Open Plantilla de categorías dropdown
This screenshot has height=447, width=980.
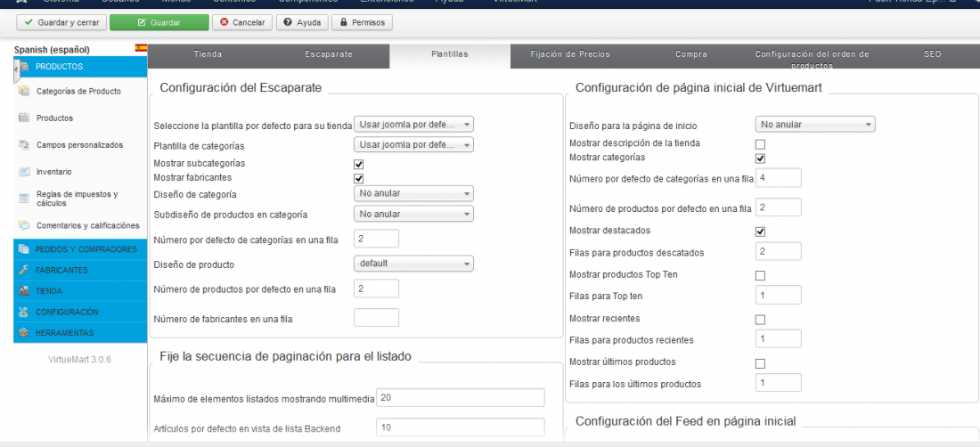(413, 145)
